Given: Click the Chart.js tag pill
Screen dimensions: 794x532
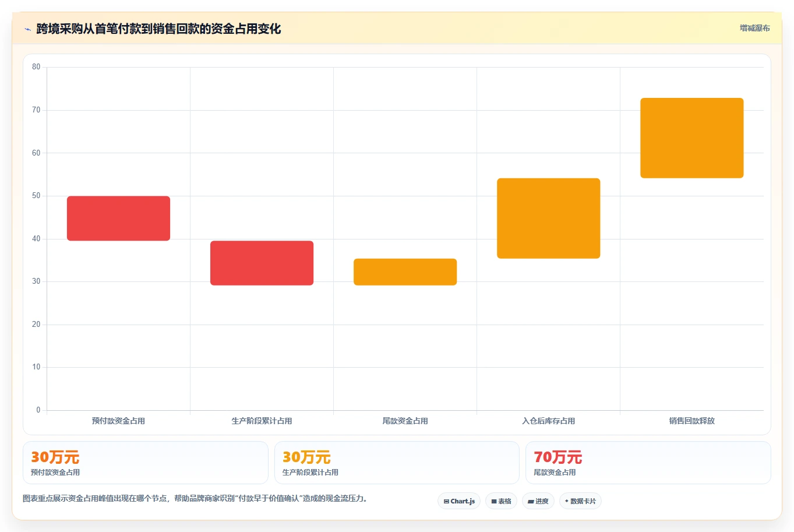Looking at the screenshot, I should coord(459,501).
